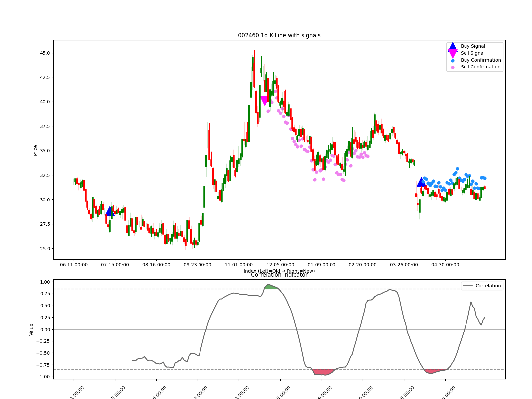
Task: Click the 1.00 correlation tick label
Action: [45, 282]
